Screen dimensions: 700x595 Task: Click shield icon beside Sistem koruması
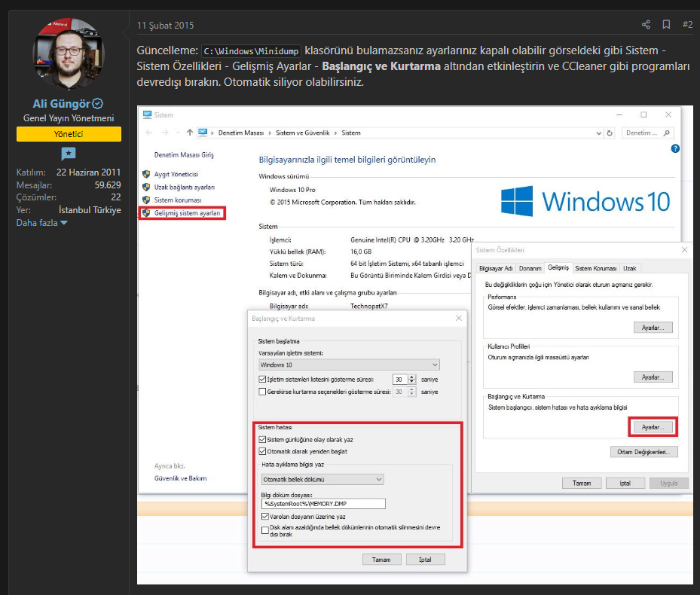pyautogui.click(x=146, y=200)
